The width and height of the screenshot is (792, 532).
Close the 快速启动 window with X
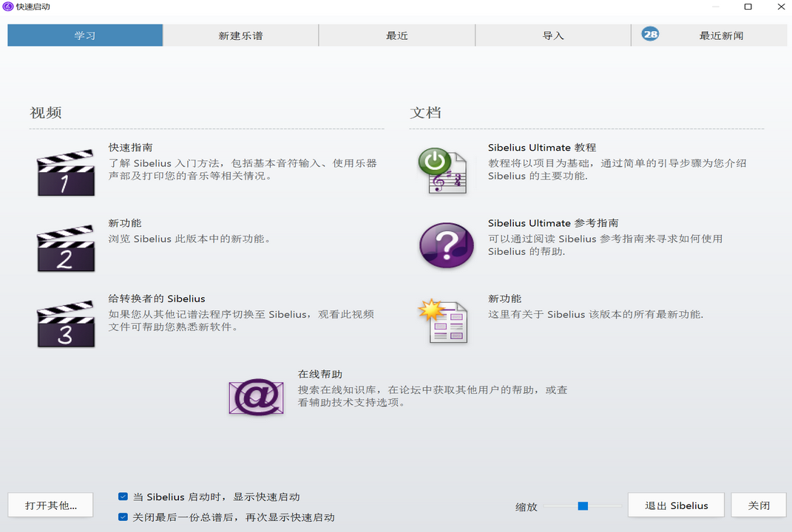point(781,7)
